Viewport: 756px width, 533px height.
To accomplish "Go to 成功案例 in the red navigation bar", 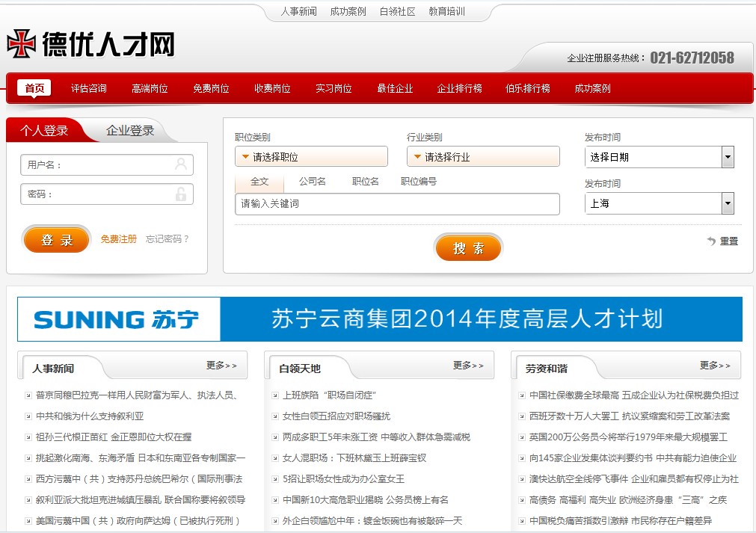I will coord(592,88).
